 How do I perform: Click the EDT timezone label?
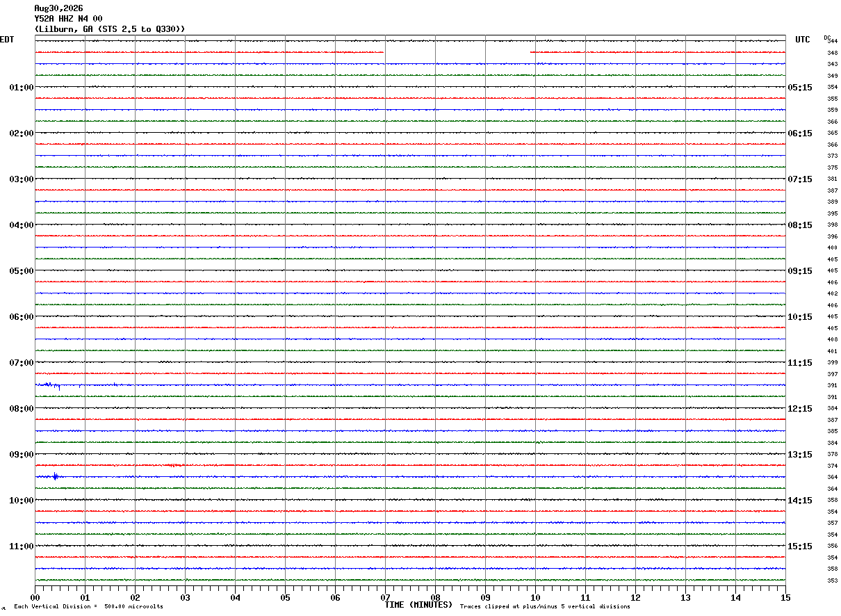pyautogui.click(x=6, y=40)
